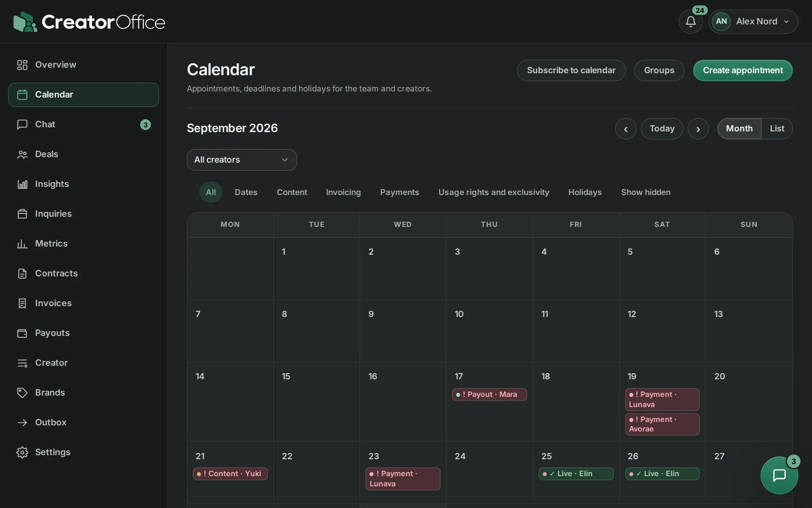The width and height of the screenshot is (812, 508).
Task: Open Settings from the sidebar
Action: pyautogui.click(x=84, y=452)
